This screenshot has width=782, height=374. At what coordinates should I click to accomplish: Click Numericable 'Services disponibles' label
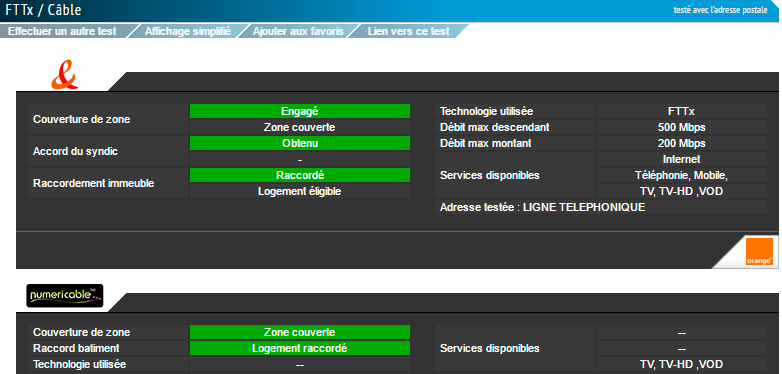coord(489,348)
